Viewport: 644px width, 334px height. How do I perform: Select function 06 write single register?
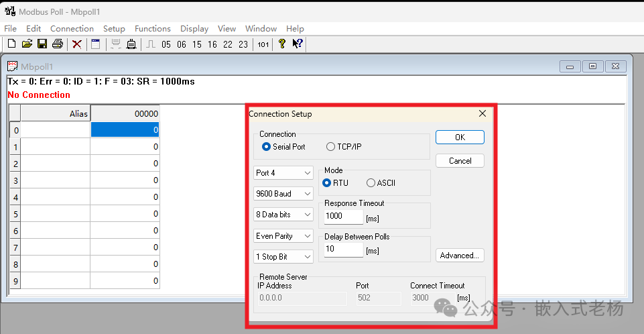click(x=182, y=44)
